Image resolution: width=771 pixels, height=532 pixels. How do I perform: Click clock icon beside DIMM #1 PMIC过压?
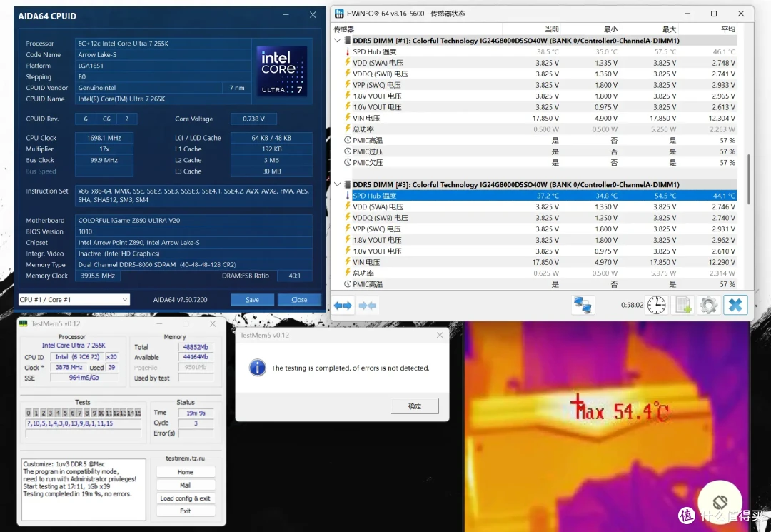click(347, 151)
